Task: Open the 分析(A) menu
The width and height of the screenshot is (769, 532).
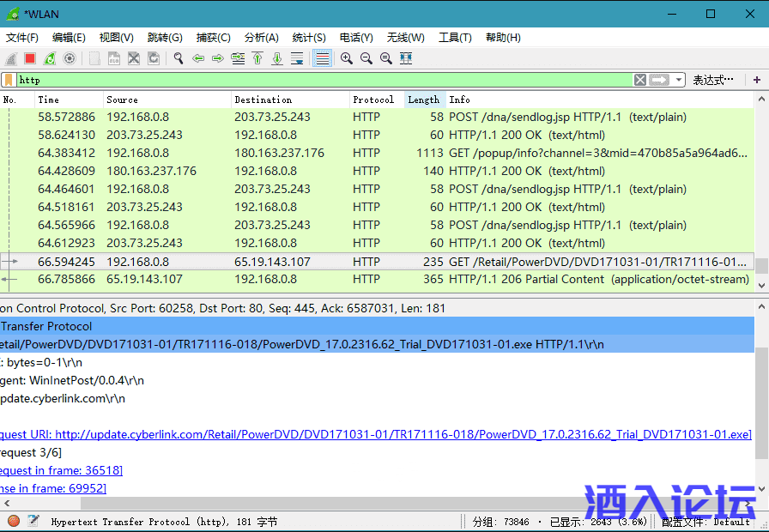Action: [261, 38]
